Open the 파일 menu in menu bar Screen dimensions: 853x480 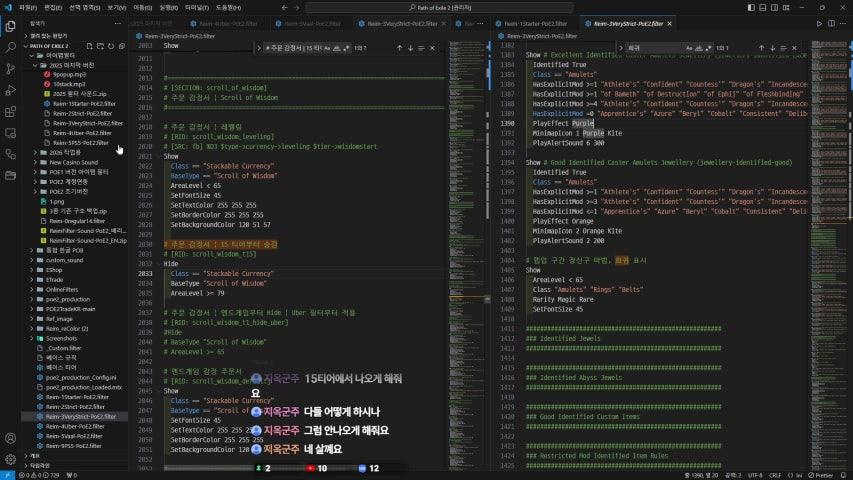pyautogui.click(x=26, y=7)
